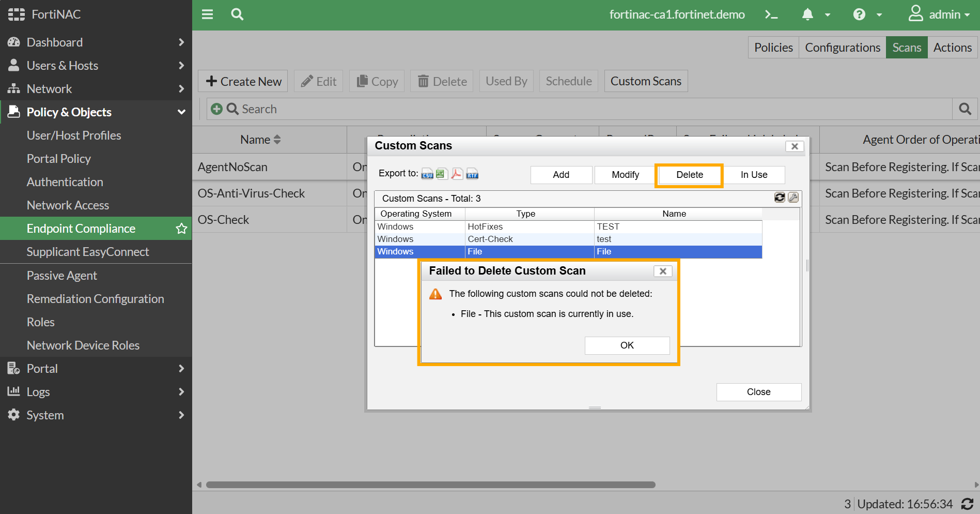Screen dimensions: 980x514
Task: Click In Use button
Action: tap(754, 175)
